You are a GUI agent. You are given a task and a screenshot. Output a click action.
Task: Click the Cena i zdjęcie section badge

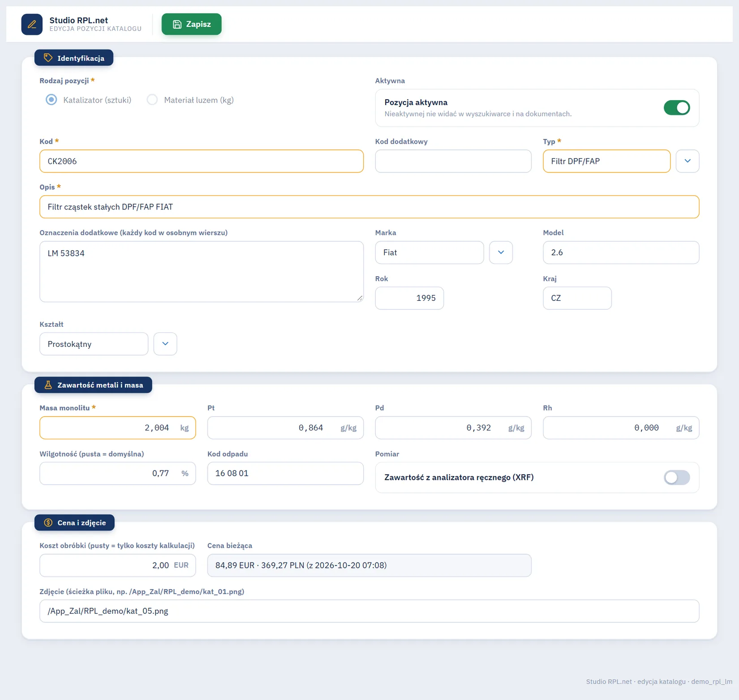[74, 522]
